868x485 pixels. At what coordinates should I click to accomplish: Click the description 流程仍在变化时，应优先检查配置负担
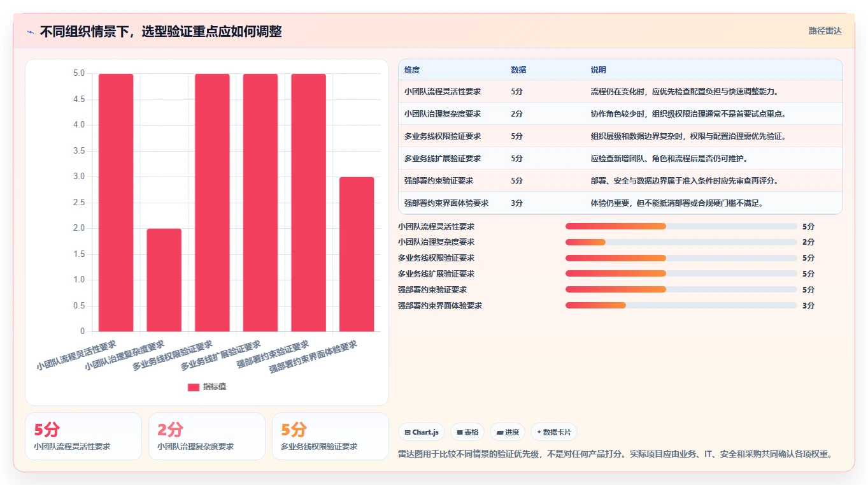[685, 92]
